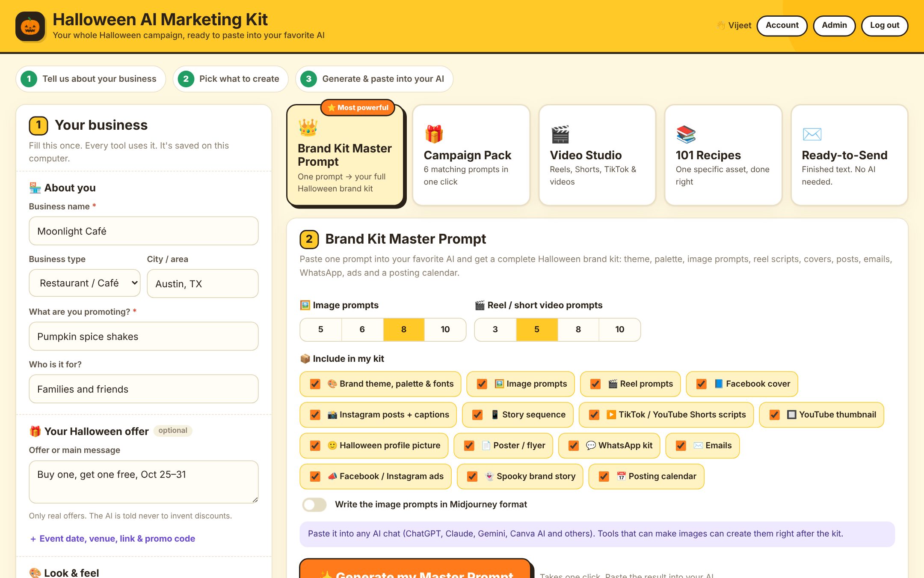Click the box icon beside Include in my kit
Image resolution: width=924 pixels, height=578 pixels.
pyautogui.click(x=305, y=359)
